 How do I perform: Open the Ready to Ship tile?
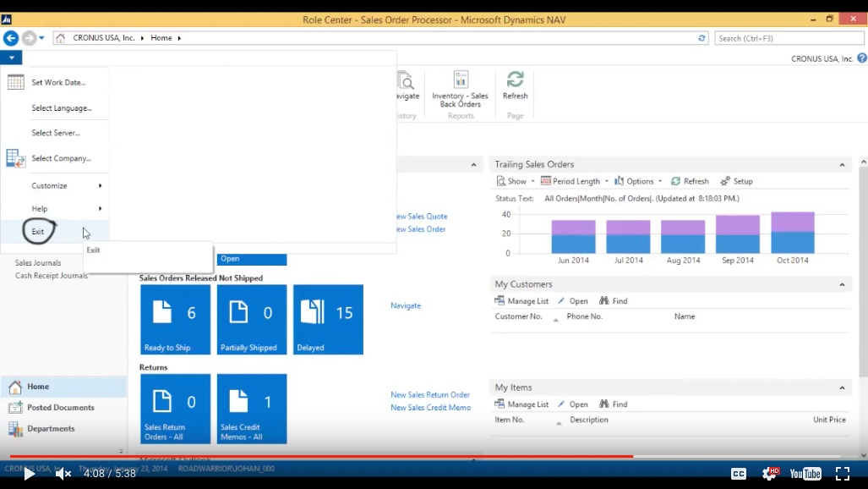175,319
